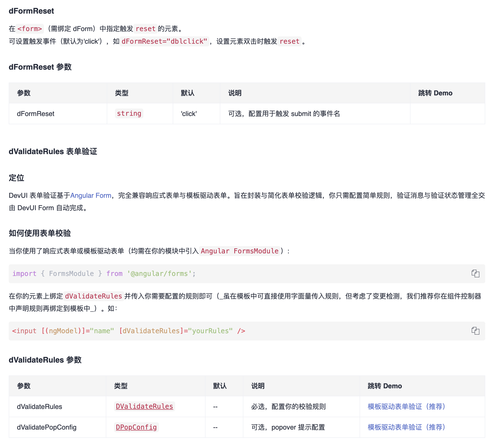This screenshot has height=448, width=493.
Task: Jump to demo link in dValidateRules row
Action: (406, 407)
